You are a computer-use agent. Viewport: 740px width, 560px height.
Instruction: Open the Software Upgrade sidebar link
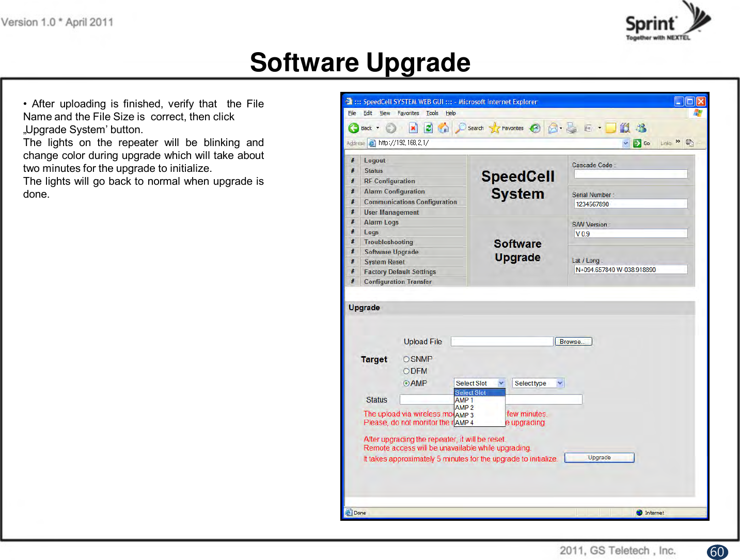(x=391, y=252)
